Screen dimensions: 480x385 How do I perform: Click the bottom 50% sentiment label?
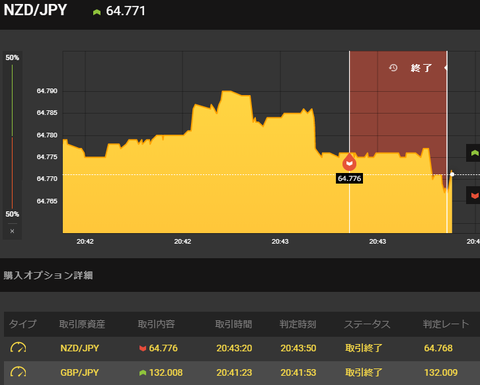(12, 214)
